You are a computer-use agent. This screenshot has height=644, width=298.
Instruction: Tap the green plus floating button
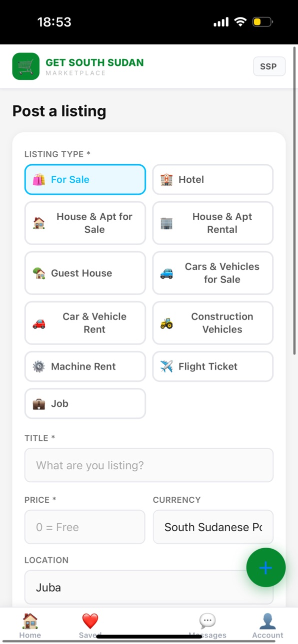[266, 568]
